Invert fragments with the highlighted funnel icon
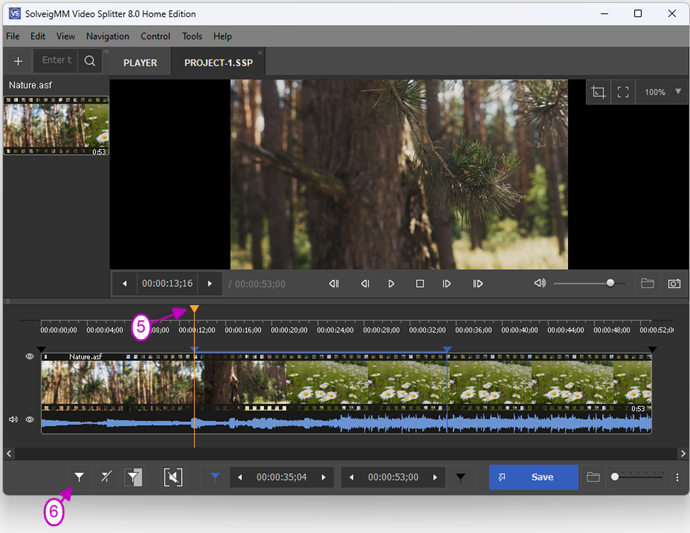Image resolution: width=690 pixels, height=533 pixels. tap(133, 477)
